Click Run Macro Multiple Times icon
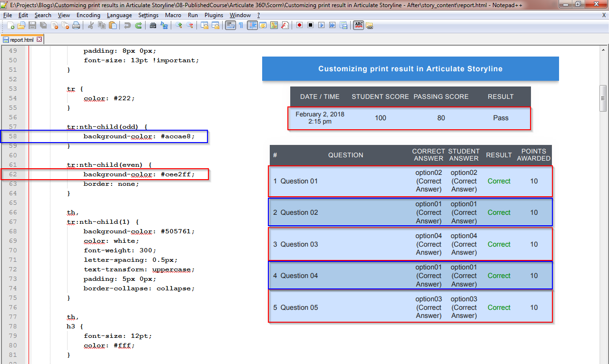 pyautogui.click(x=333, y=25)
